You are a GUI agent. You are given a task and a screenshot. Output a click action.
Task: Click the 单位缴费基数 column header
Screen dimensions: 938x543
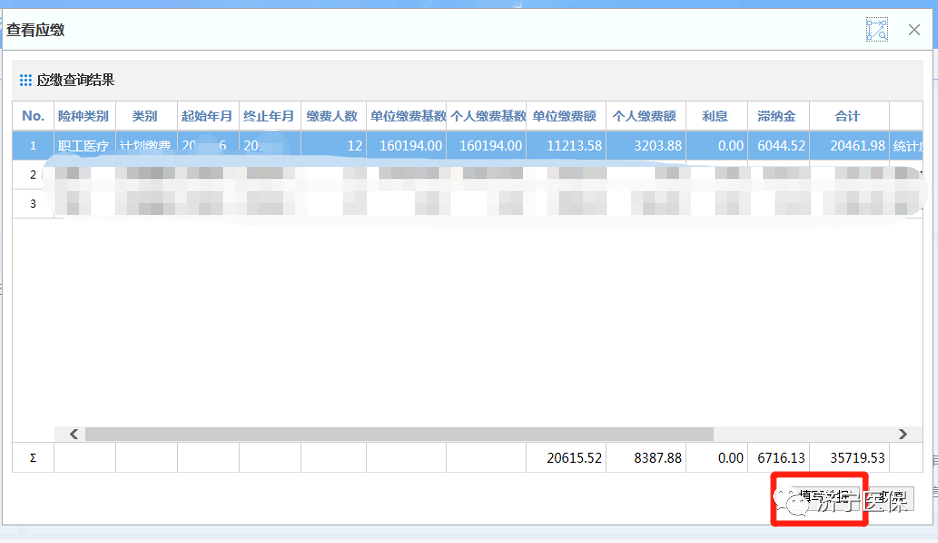pos(406,116)
